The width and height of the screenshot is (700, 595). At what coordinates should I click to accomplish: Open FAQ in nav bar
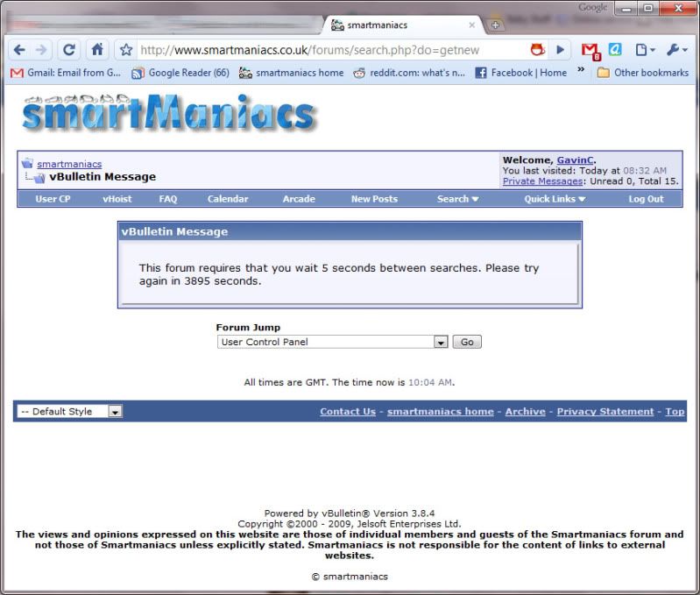(168, 199)
